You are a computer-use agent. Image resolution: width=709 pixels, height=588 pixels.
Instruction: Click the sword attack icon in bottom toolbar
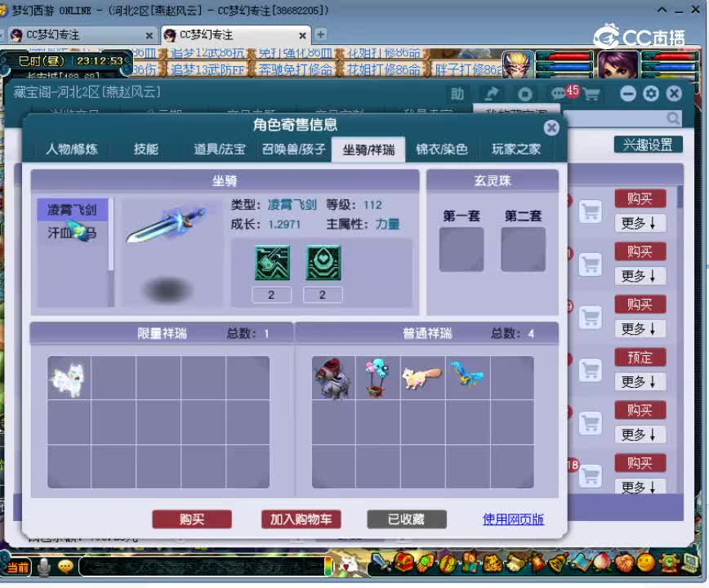(381, 563)
